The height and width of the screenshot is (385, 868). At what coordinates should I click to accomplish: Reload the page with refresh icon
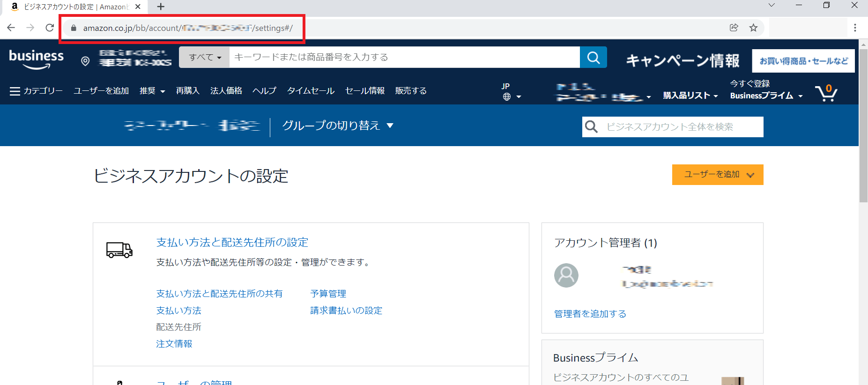(x=50, y=28)
